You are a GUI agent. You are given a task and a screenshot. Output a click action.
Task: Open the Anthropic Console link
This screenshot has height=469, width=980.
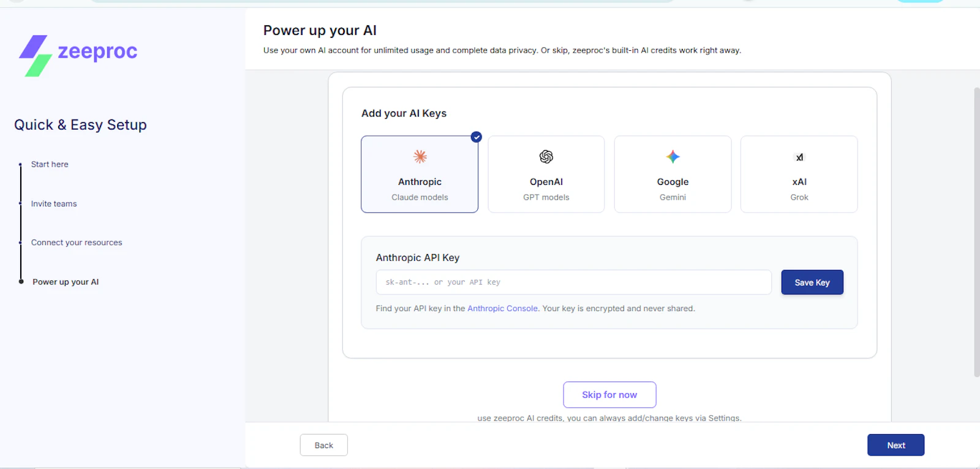(502, 309)
